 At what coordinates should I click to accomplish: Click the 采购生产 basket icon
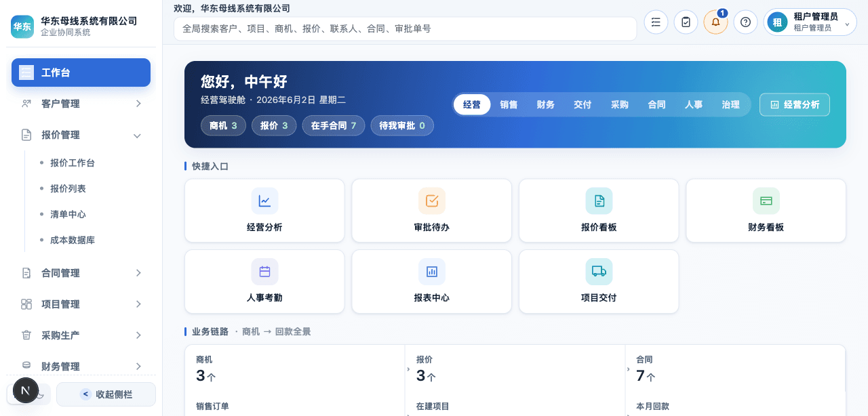point(26,335)
